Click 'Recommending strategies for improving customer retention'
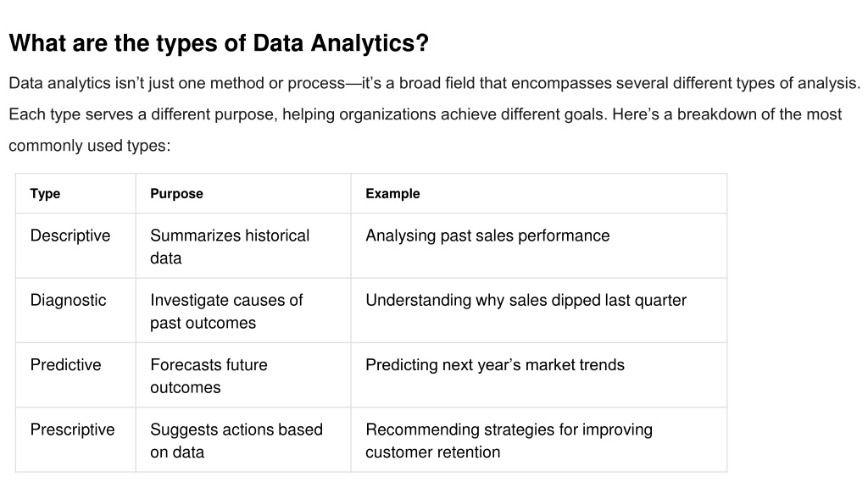The width and height of the screenshot is (868, 488). [509, 441]
